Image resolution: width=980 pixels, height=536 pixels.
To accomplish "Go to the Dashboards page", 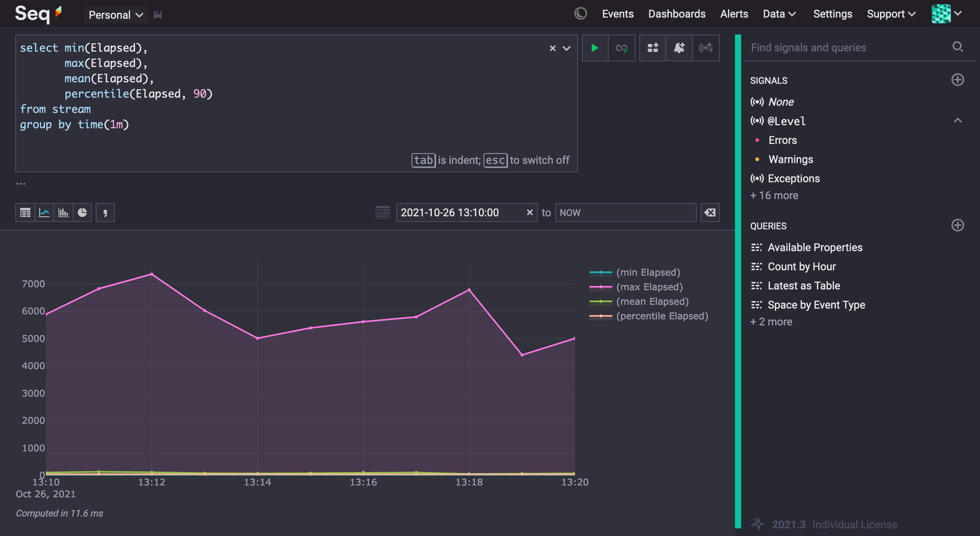I will [676, 14].
